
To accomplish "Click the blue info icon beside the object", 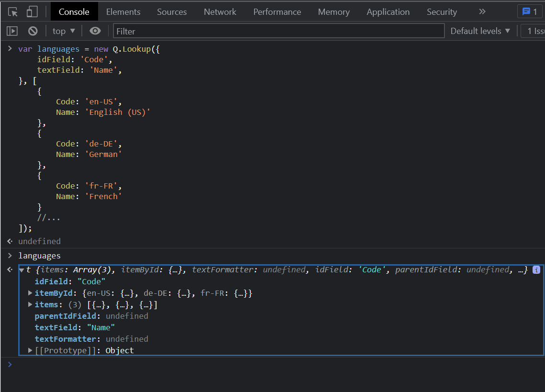I will click(x=536, y=269).
